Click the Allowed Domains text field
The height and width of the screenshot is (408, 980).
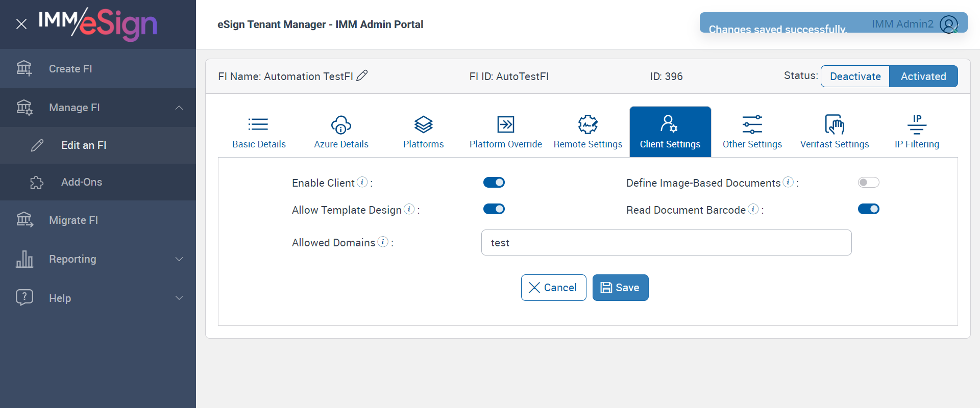(666, 243)
